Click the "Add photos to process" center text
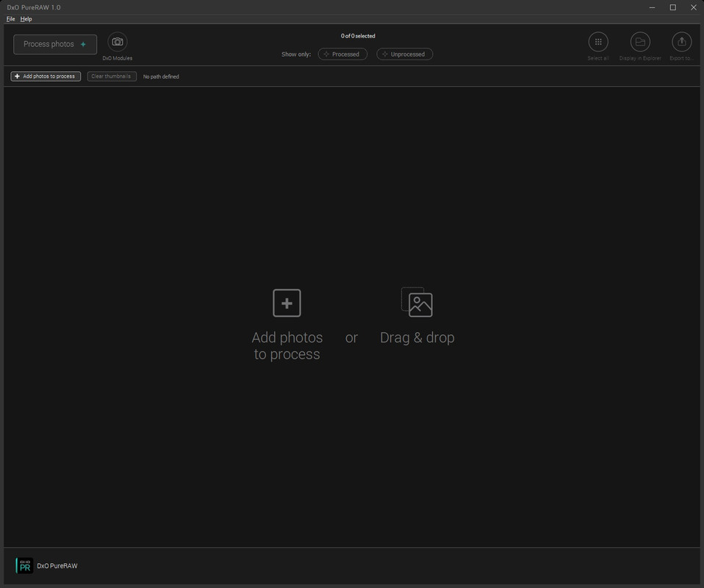This screenshot has height=588, width=704. pos(287,346)
